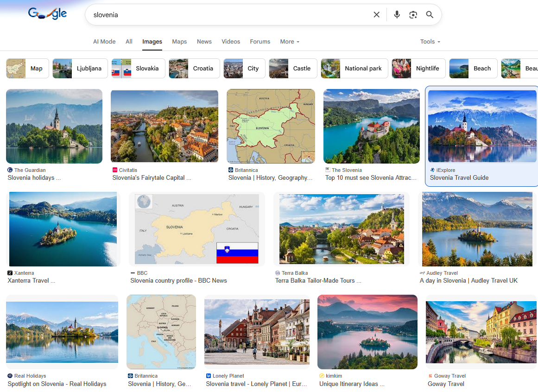
Task: Click the magnifying glass search button
Action: (x=430, y=15)
